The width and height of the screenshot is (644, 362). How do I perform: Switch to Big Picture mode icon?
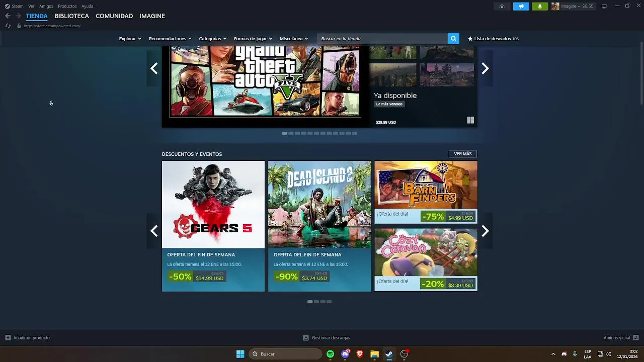coord(604,6)
